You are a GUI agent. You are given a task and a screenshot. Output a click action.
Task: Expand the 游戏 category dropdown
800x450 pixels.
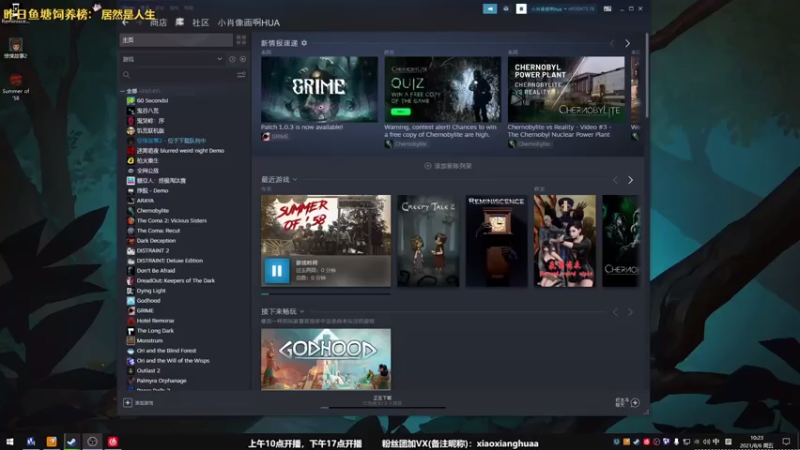coord(220,59)
